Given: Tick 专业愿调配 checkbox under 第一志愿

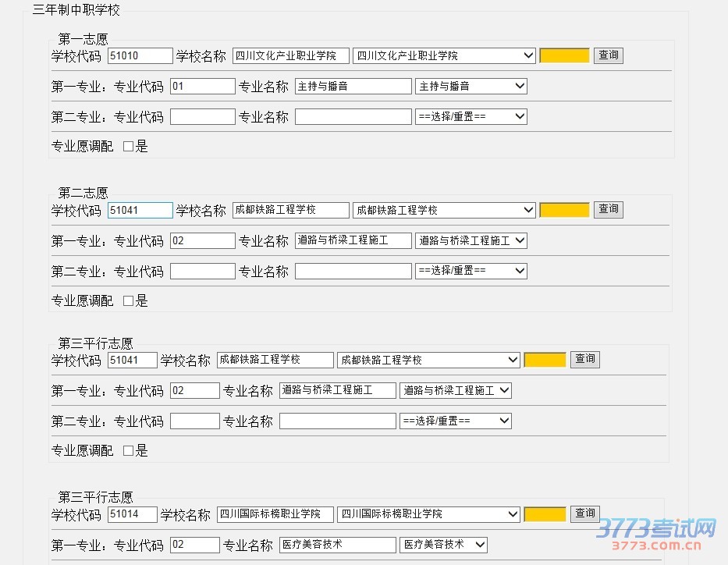Looking at the screenshot, I should (129, 147).
